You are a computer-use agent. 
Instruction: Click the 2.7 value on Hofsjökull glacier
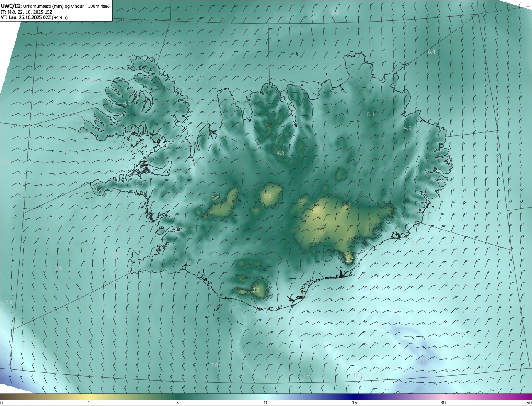(x=268, y=196)
